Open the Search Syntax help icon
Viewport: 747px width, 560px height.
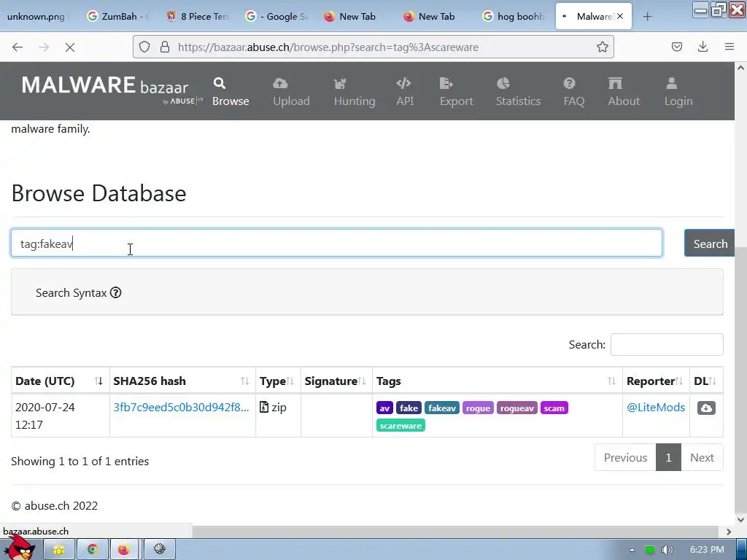[x=116, y=292]
